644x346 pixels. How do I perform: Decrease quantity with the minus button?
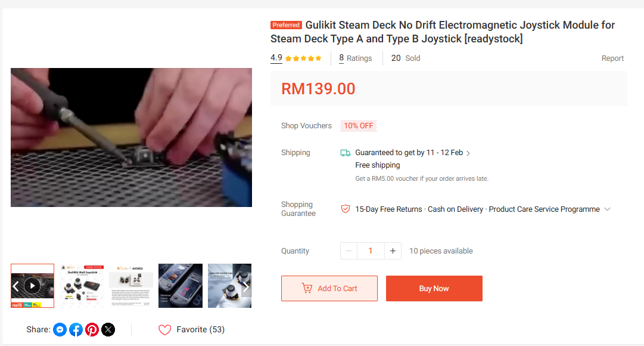click(349, 251)
